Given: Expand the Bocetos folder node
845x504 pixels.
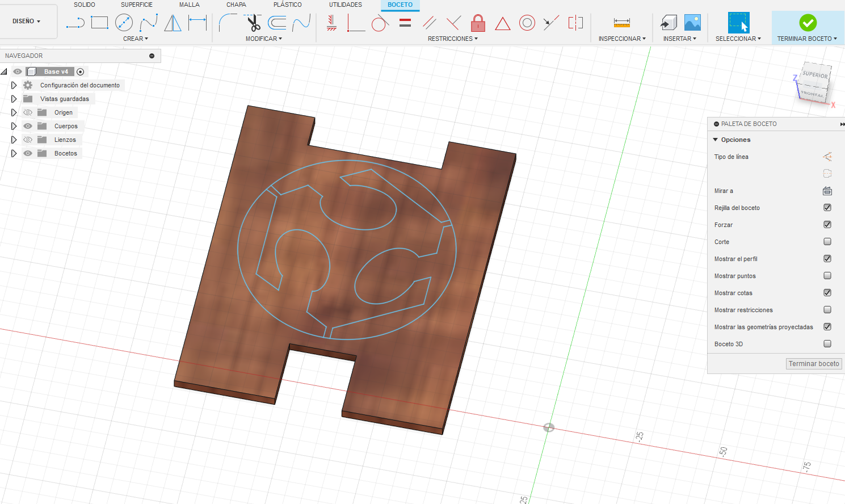Looking at the screenshot, I should click(x=14, y=153).
